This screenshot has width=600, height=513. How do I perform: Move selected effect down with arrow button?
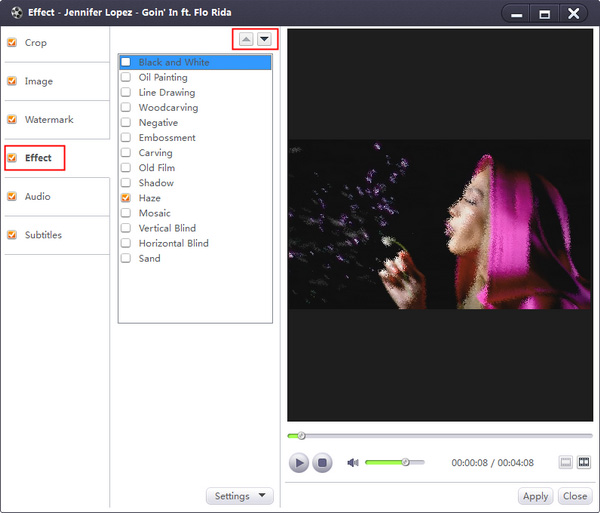coord(264,39)
